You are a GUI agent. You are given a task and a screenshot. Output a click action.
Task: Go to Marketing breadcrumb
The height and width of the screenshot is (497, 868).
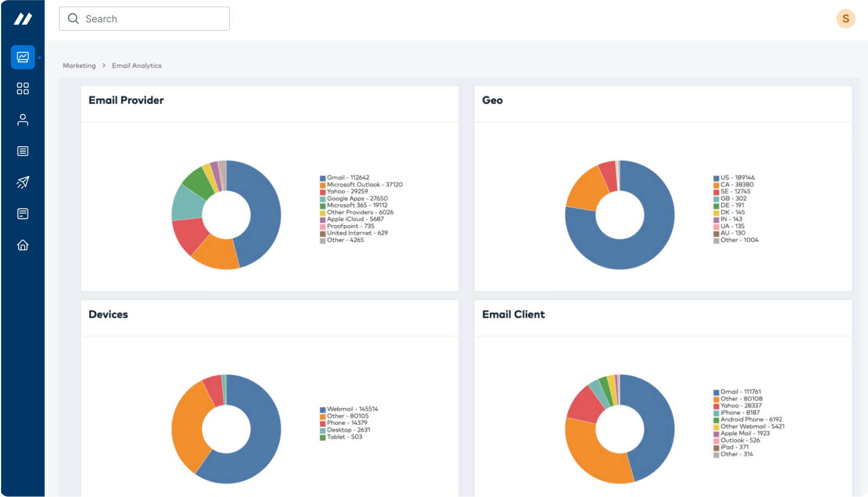point(79,66)
